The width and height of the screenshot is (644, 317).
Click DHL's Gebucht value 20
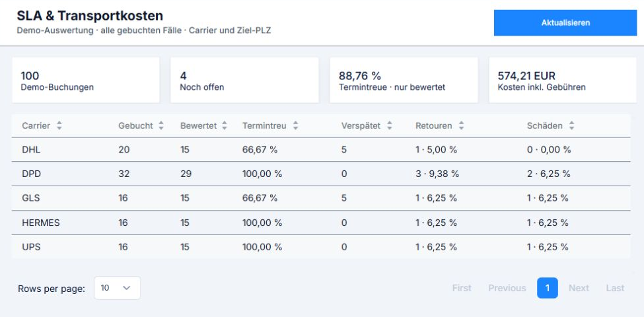click(x=124, y=149)
